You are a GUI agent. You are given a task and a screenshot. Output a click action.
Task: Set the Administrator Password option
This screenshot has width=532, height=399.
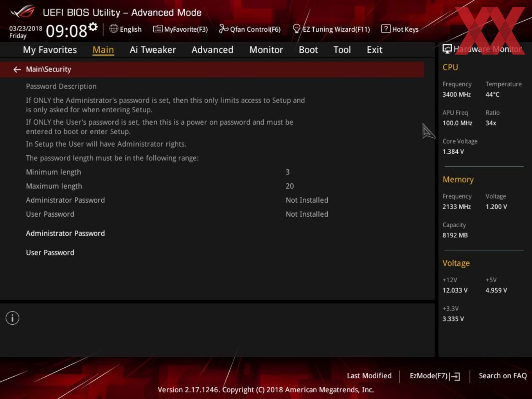[65, 233]
